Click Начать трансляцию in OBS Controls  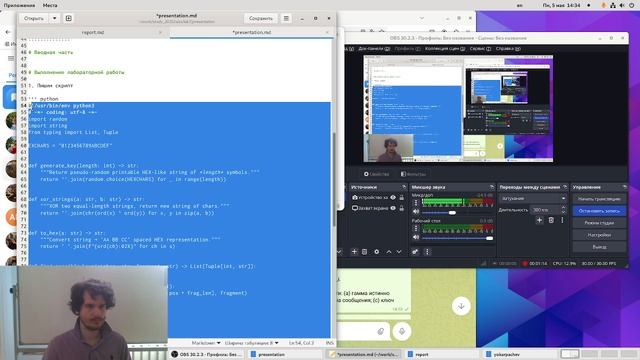point(599,199)
